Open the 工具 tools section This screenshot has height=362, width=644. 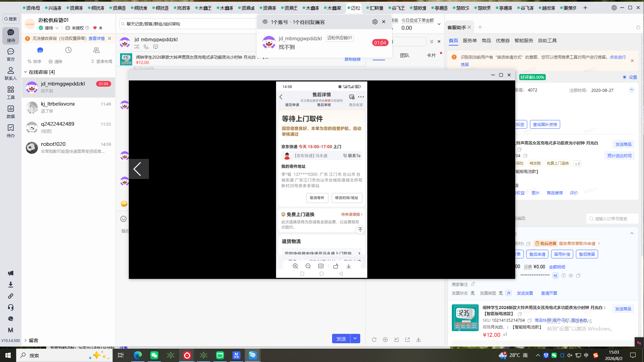click(11, 93)
